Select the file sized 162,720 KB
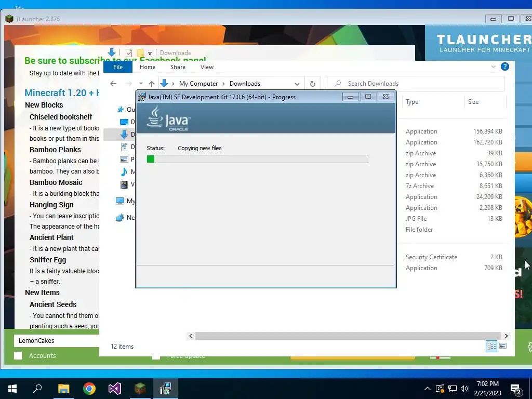532x399 pixels. tap(453, 142)
